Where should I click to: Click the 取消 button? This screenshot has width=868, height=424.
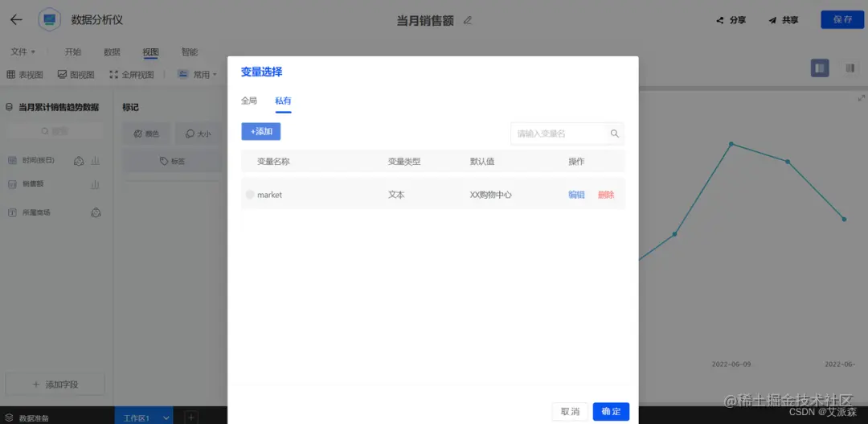pos(570,411)
